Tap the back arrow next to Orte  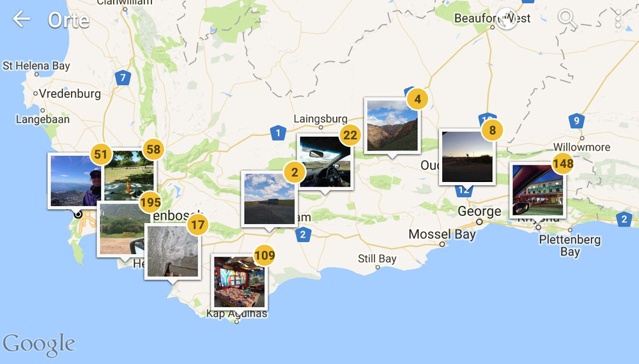click(x=21, y=19)
